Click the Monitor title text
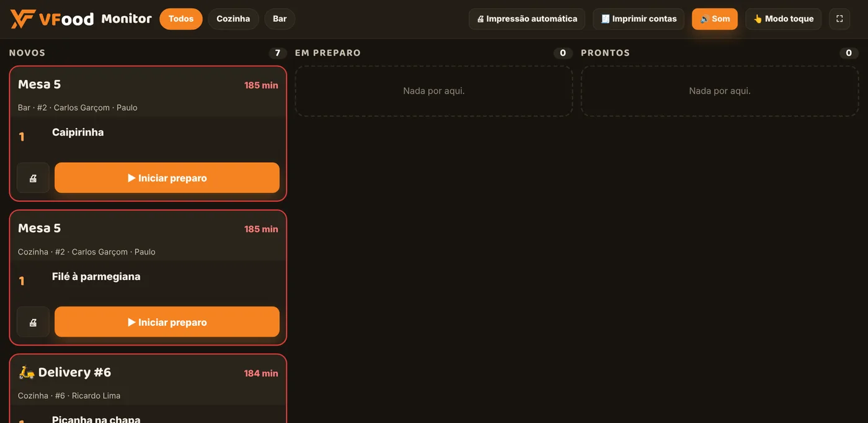This screenshot has height=423, width=868. 126,19
